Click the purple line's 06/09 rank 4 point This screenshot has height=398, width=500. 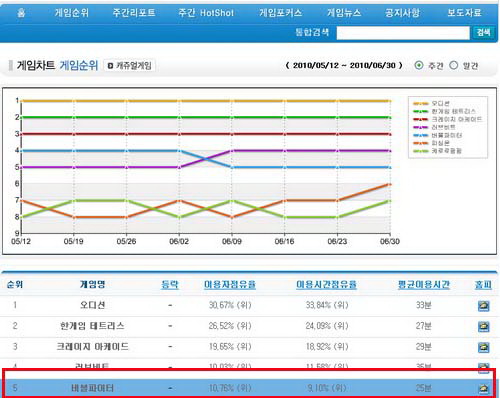pos(232,151)
